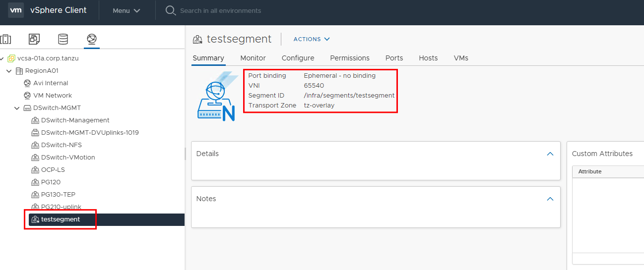Open the VMs and Templates inventory icon

tap(34, 39)
